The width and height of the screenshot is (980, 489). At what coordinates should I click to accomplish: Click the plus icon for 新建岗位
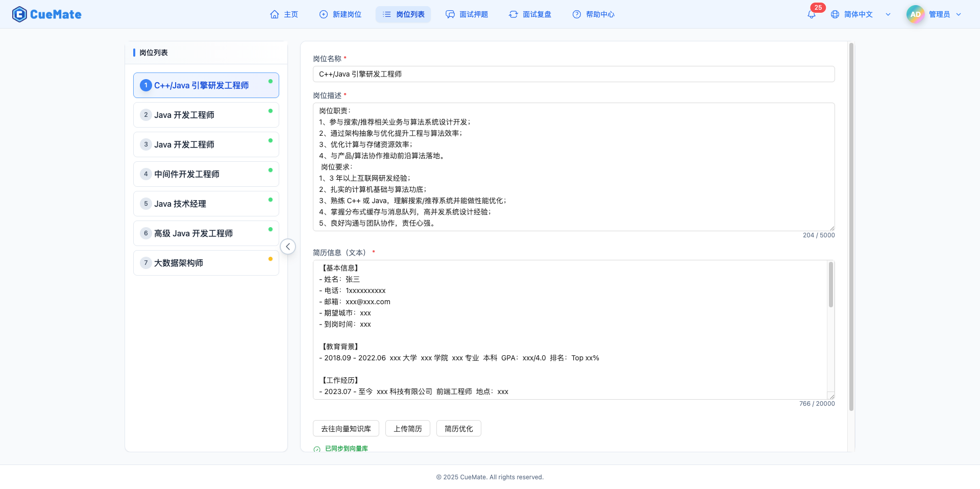tap(323, 14)
